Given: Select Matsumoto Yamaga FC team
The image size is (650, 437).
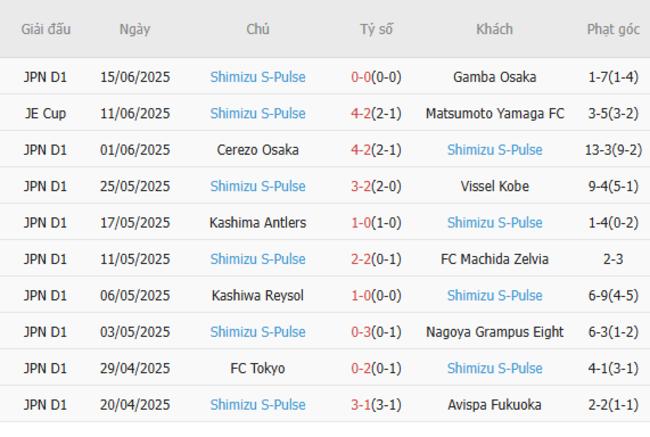Looking at the screenshot, I should 494,113.
